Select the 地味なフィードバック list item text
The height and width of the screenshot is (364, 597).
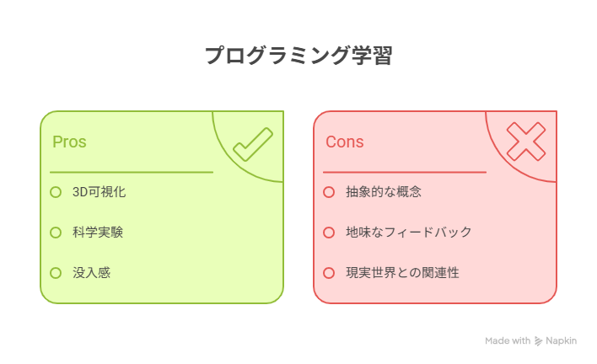409,233
